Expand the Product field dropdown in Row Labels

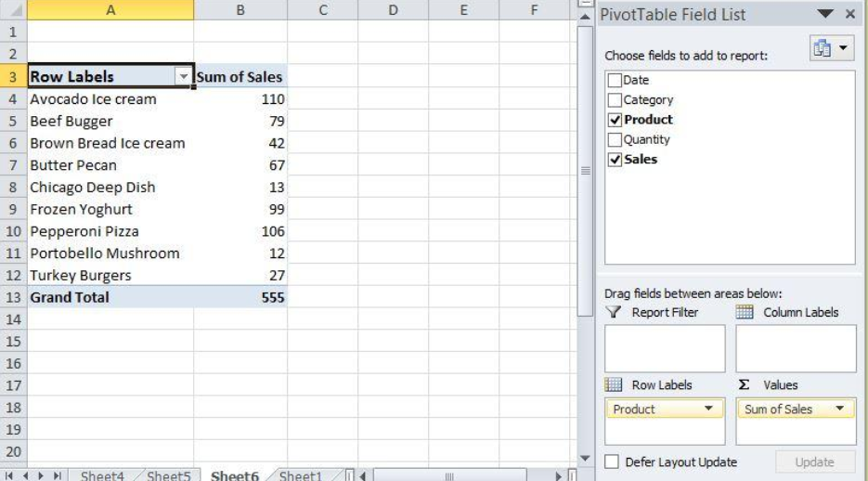click(x=708, y=409)
